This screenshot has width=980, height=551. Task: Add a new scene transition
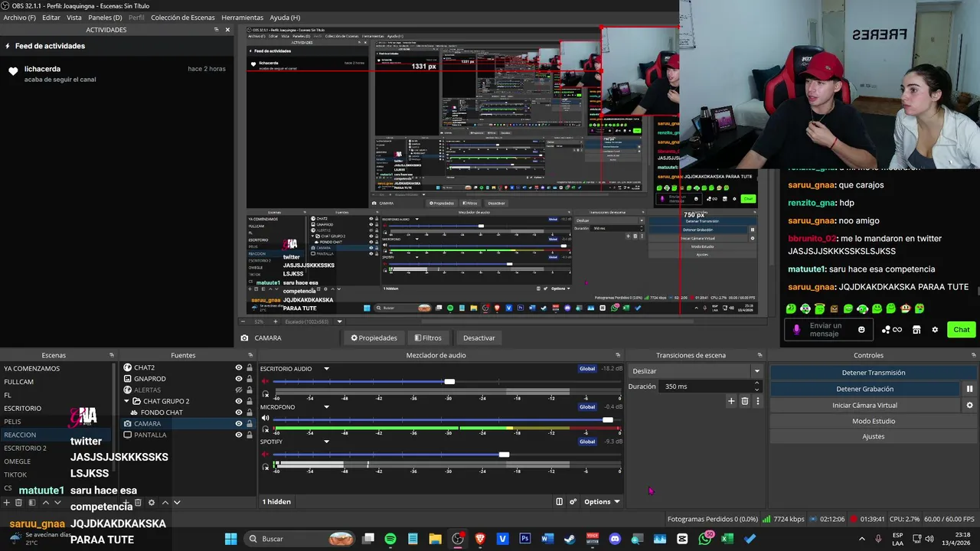pyautogui.click(x=731, y=401)
